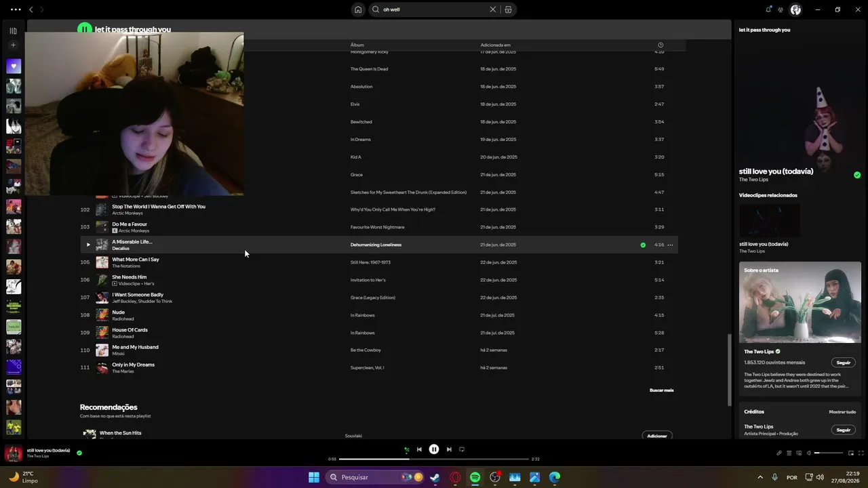Open the notifications bell
This screenshot has width=868, height=488.
click(768, 9)
